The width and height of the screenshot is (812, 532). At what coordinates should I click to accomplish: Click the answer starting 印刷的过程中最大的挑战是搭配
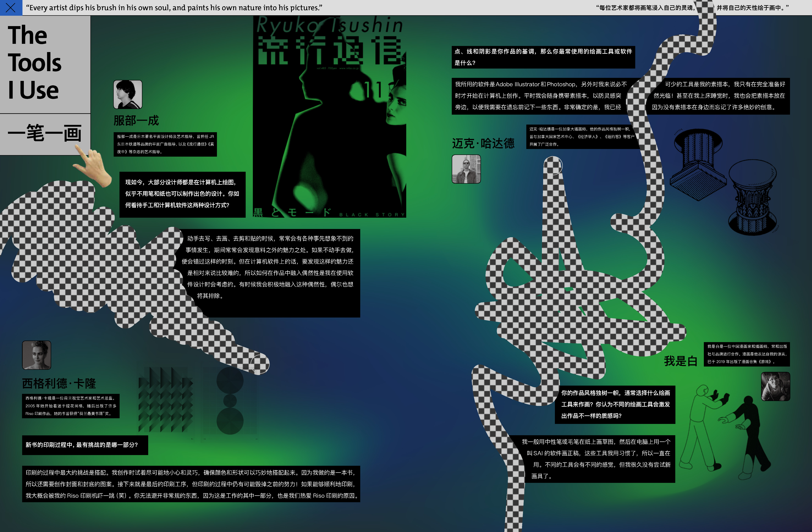click(191, 484)
